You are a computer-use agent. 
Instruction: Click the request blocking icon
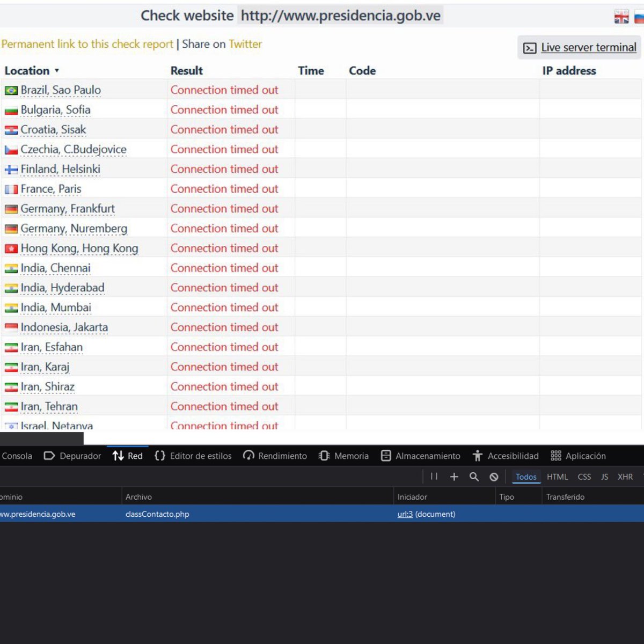(494, 477)
